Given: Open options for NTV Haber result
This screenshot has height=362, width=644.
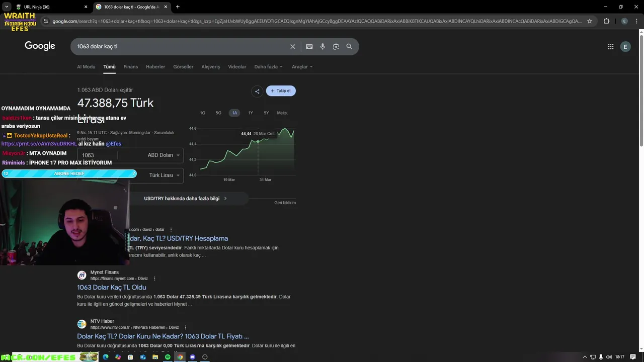Looking at the screenshot, I should (185, 327).
